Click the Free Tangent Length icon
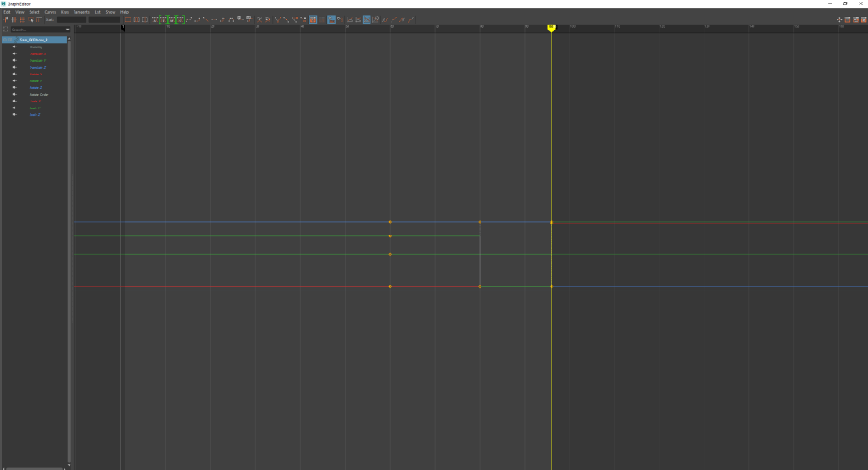Viewport: 868px width, 470px height. [x=295, y=19]
